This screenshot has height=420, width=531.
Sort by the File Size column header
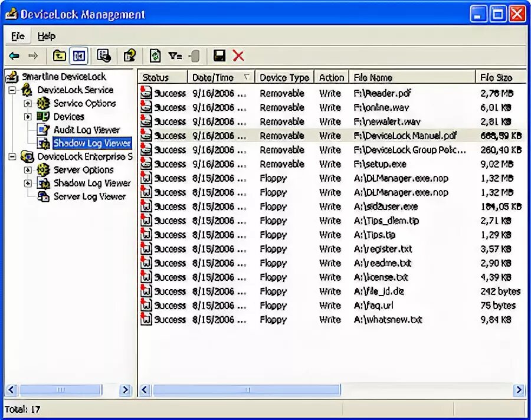click(500, 77)
